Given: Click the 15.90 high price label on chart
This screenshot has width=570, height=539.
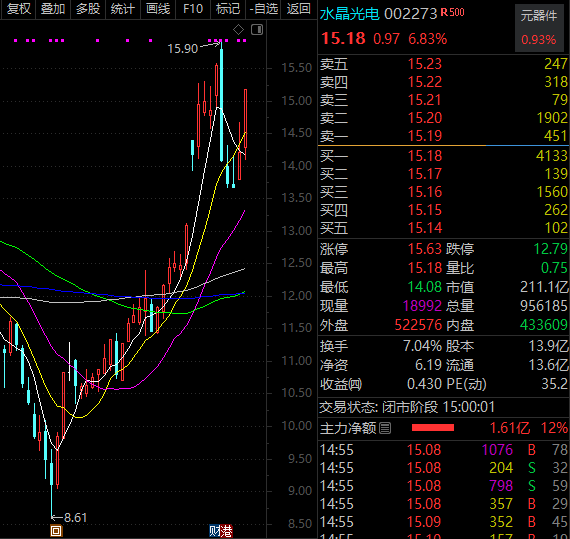Looking at the screenshot, I should [182, 49].
